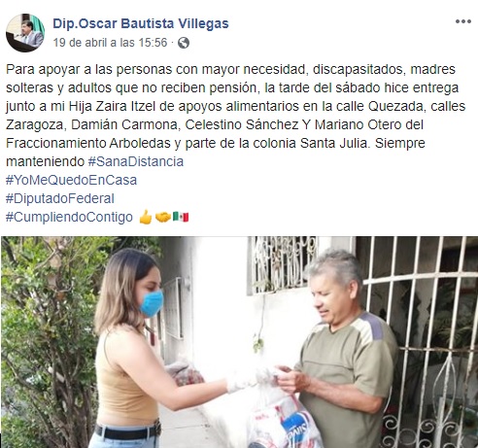Open the post timestamp 19 de abril
The image size is (478, 448).
[x=110, y=43]
